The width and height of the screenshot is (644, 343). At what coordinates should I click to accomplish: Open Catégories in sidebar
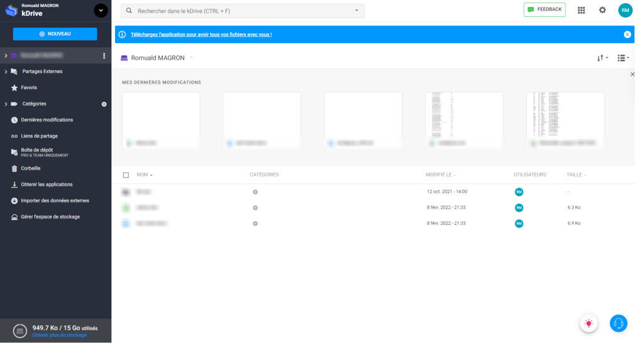(34, 104)
